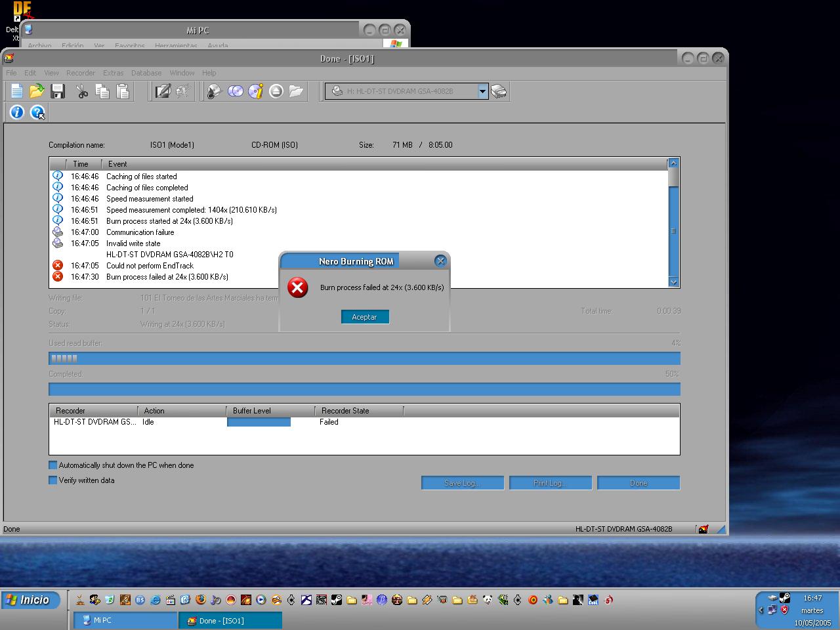The width and height of the screenshot is (840, 630).
Task: Click the Save floppy disk icon
Action: (x=58, y=91)
